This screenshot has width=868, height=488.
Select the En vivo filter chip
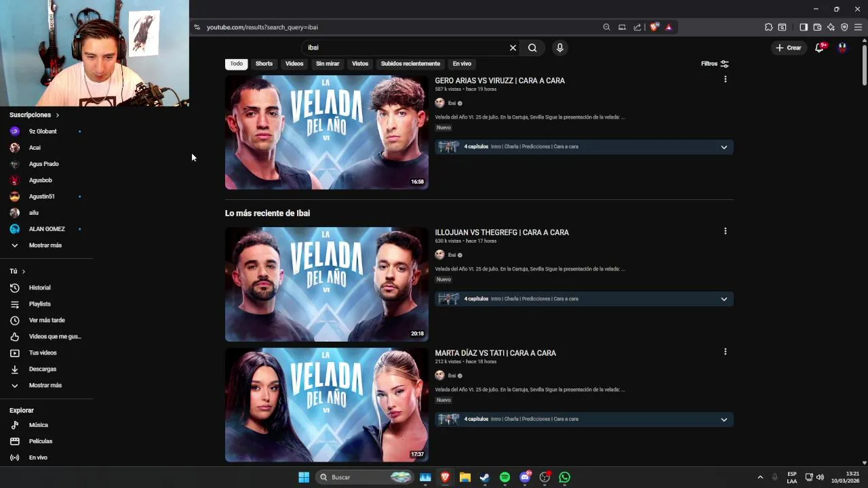462,64
